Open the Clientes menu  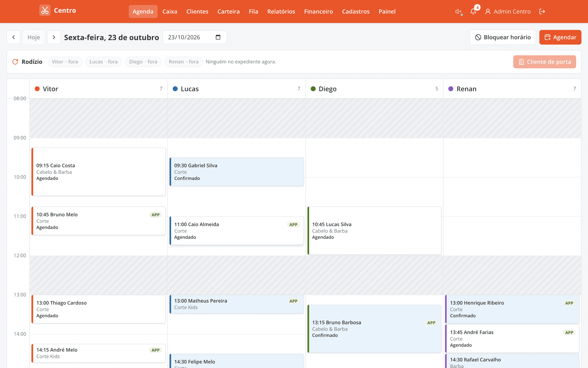197,11
